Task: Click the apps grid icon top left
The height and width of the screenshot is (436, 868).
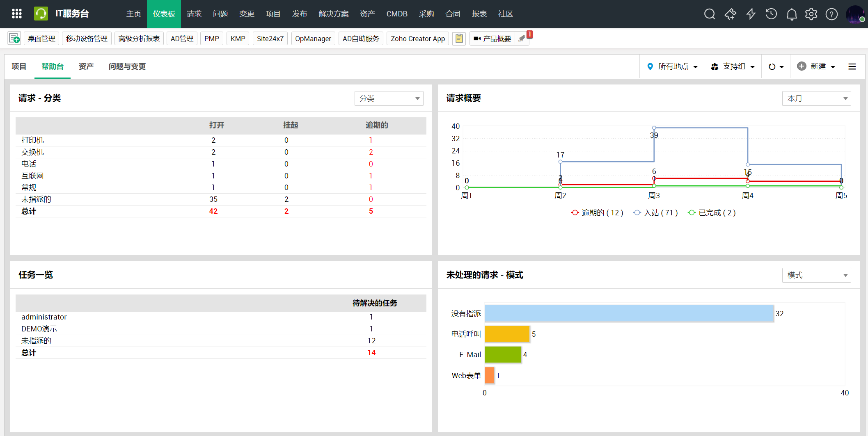Action: [x=16, y=14]
